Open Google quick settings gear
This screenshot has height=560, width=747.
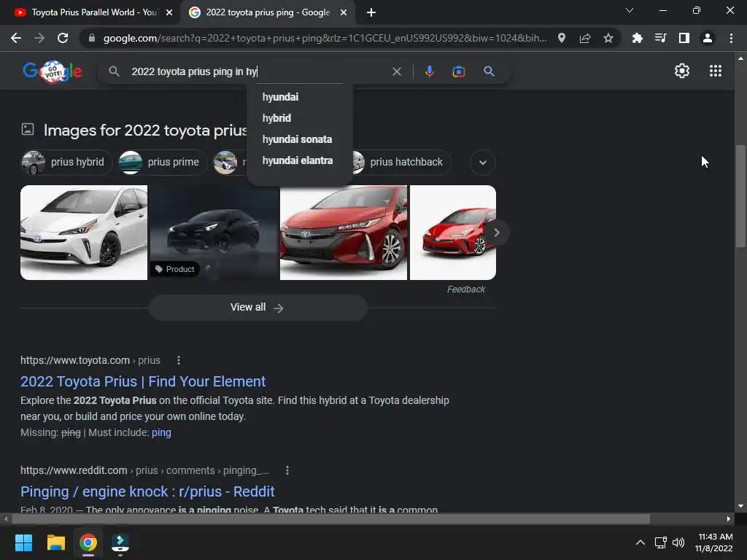coord(682,71)
